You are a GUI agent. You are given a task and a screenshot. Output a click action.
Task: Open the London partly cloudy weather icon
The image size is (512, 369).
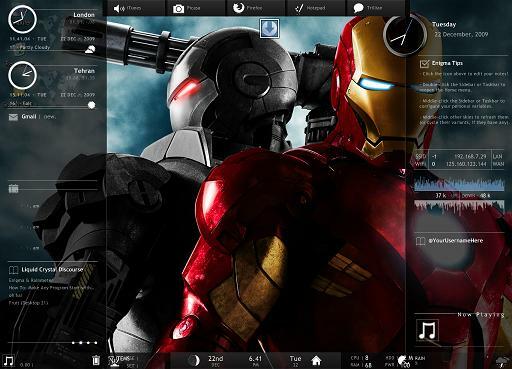pyautogui.click(x=90, y=50)
